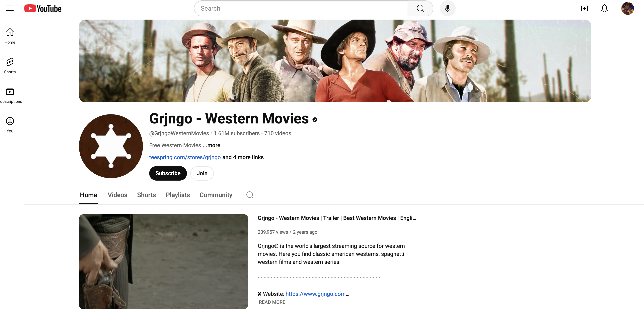
Task: Switch to the Playlists tab
Action: click(178, 195)
